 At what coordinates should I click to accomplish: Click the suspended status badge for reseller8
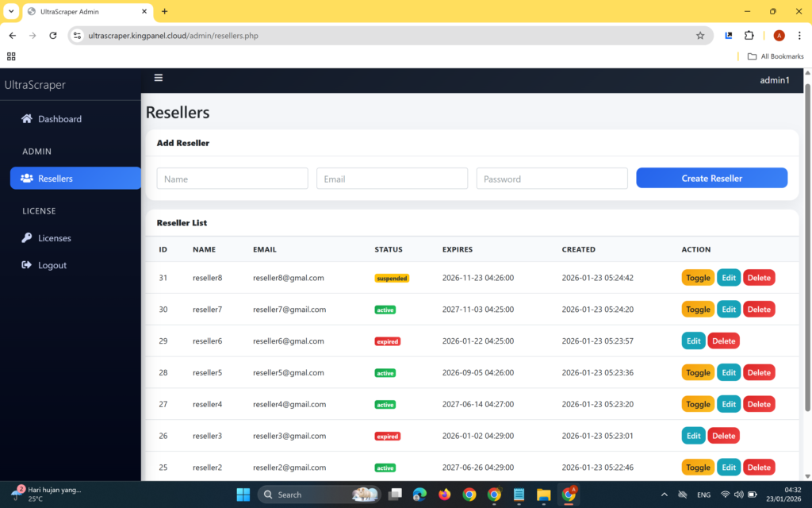click(390, 277)
